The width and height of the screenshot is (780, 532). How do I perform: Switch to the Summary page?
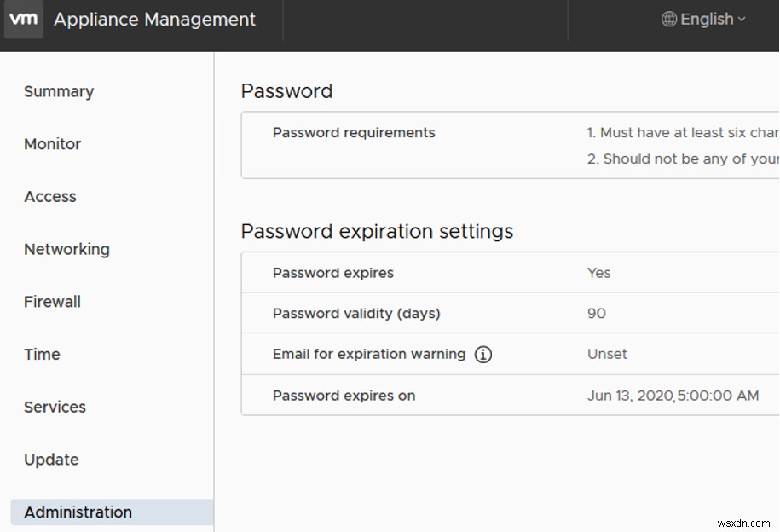pos(58,91)
